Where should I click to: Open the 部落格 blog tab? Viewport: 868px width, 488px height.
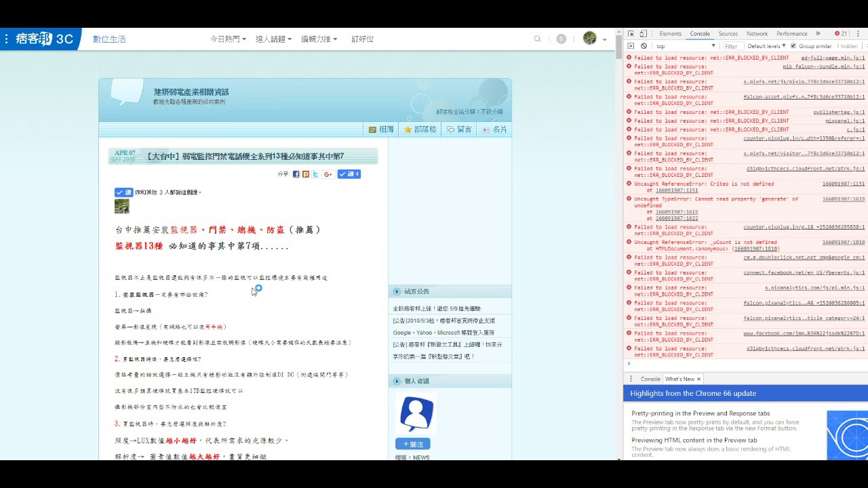pos(420,129)
